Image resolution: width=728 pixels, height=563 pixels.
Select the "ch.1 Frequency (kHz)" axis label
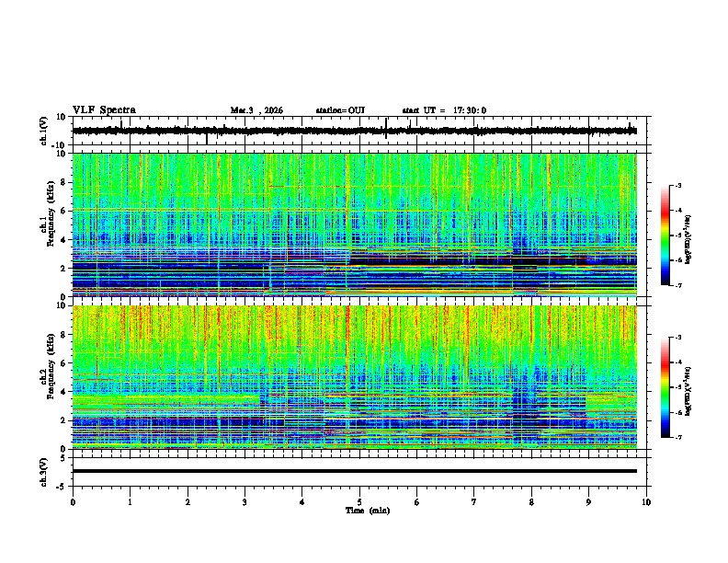(x=48, y=213)
